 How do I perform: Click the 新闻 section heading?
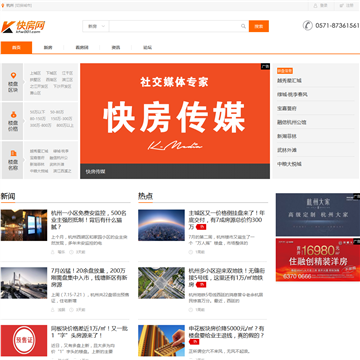point(8,196)
